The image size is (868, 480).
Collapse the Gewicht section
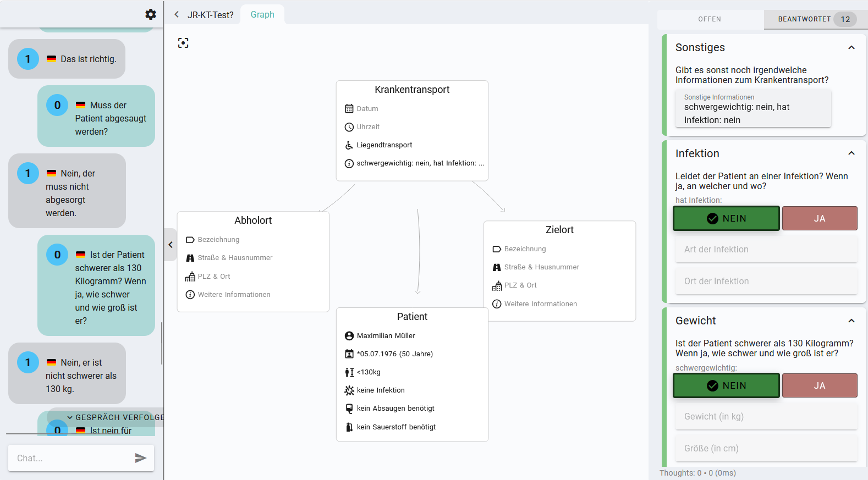(851, 321)
